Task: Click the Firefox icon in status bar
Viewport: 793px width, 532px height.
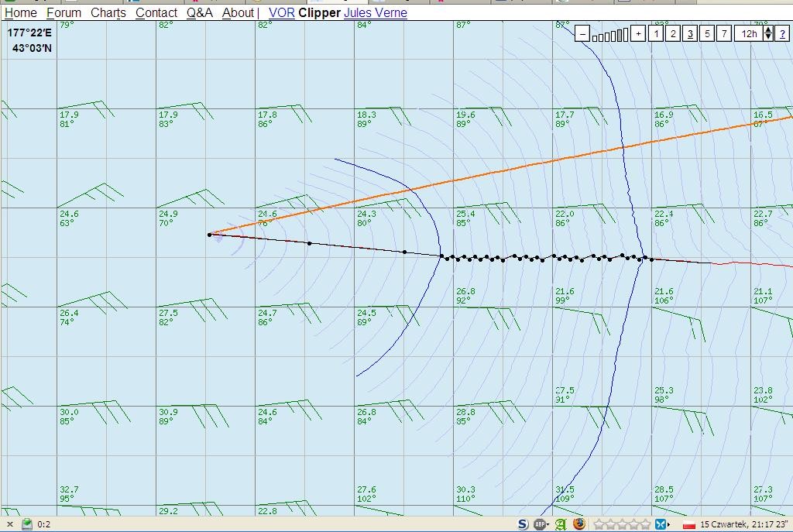Action: pos(579,524)
